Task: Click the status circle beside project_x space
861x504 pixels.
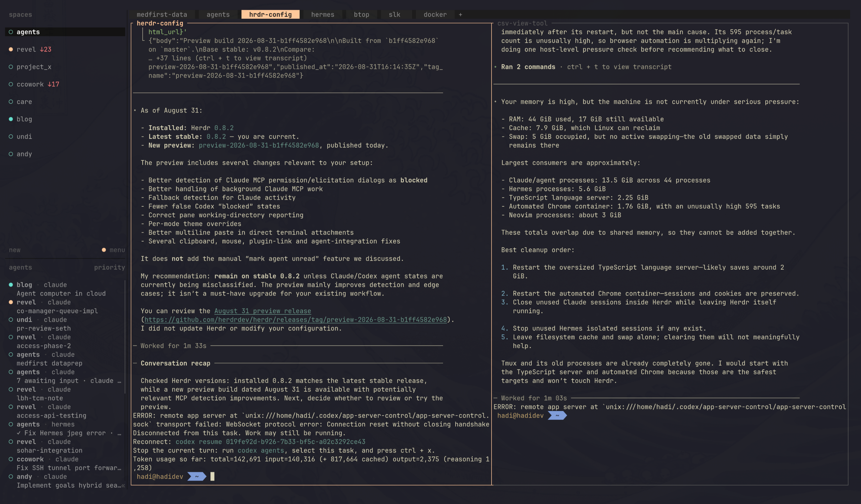Action: [x=11, y=67]
